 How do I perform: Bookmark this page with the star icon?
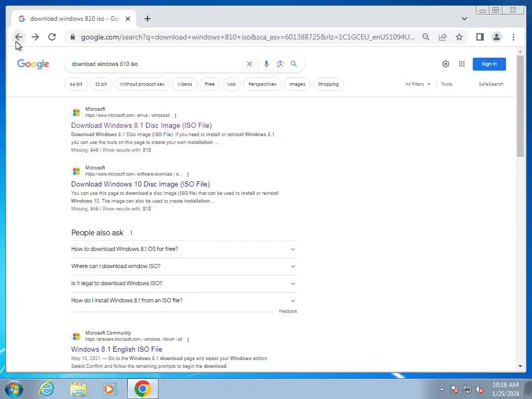click(459, 37)
